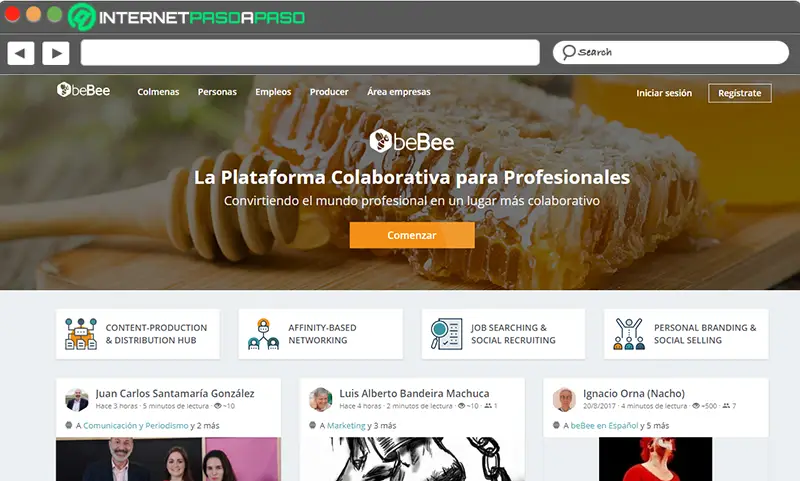Screen dimensions: 800x481
Task: Click views eye icon on Juan Carlos post
Action: 218,406
